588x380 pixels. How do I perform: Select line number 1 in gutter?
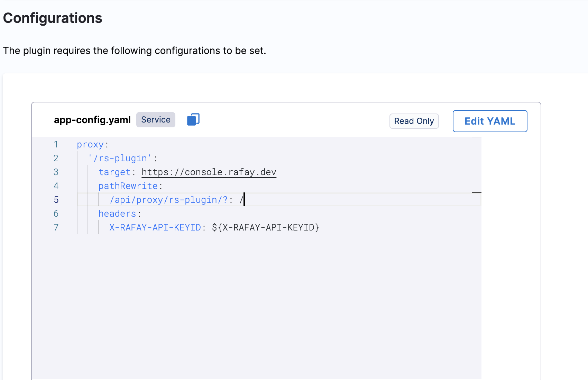point(56,144)
